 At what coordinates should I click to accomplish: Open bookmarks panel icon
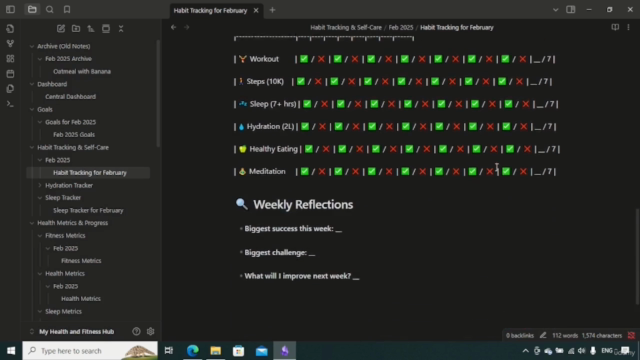tap(67, 9)
